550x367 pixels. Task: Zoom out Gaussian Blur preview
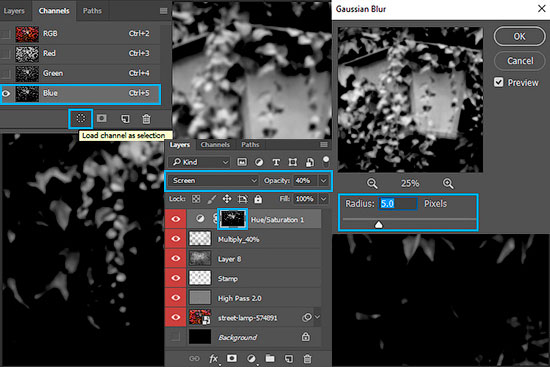[372, 183]
